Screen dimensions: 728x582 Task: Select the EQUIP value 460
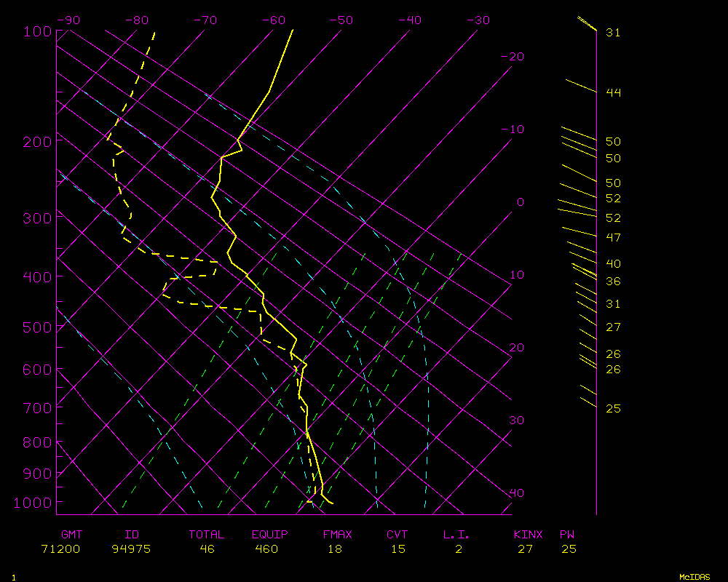(266, 549)
